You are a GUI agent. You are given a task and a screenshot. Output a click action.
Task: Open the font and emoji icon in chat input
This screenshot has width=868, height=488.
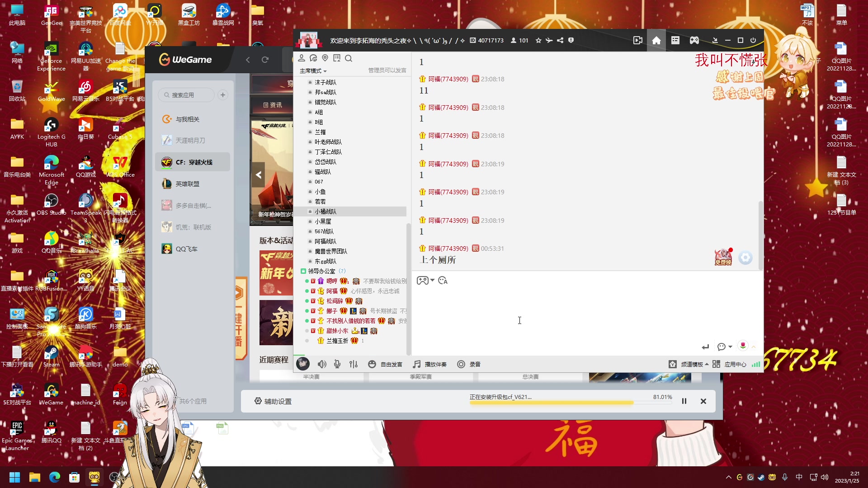tap(443, 281)
